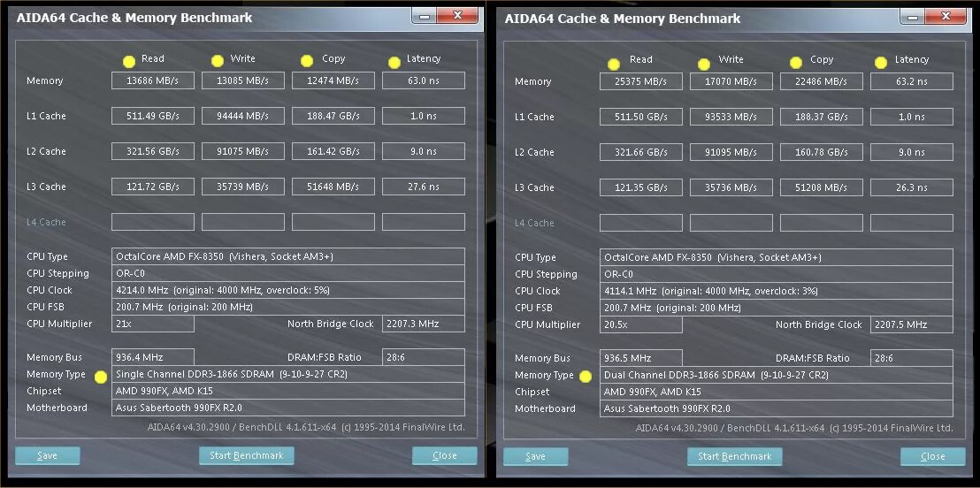Click the 936.5 MHz Memory Bus field
The height and width of the screenshot is (488, 980).
point(640,358)
